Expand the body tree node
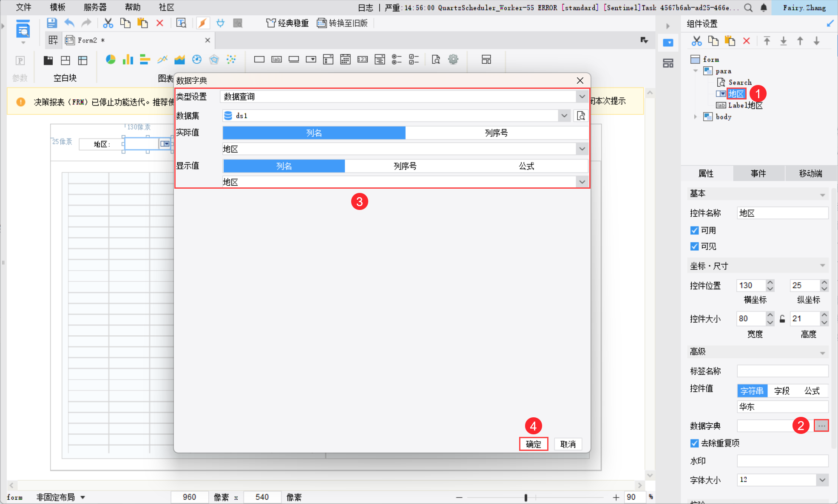 696,116
